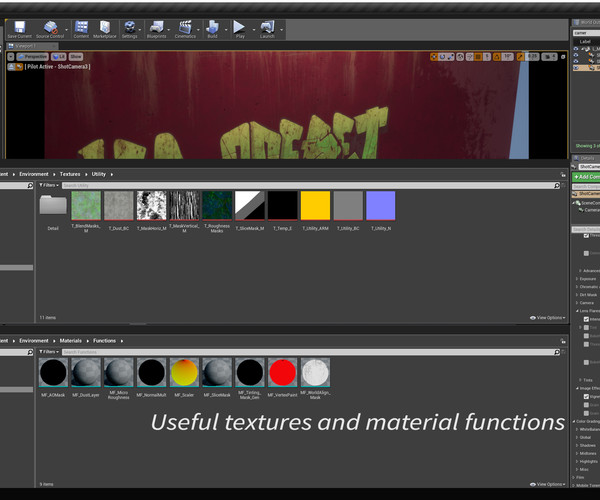
Task: Toggle the Vignette checkbox under Image Effects
Action: click(x=586, y=396)
